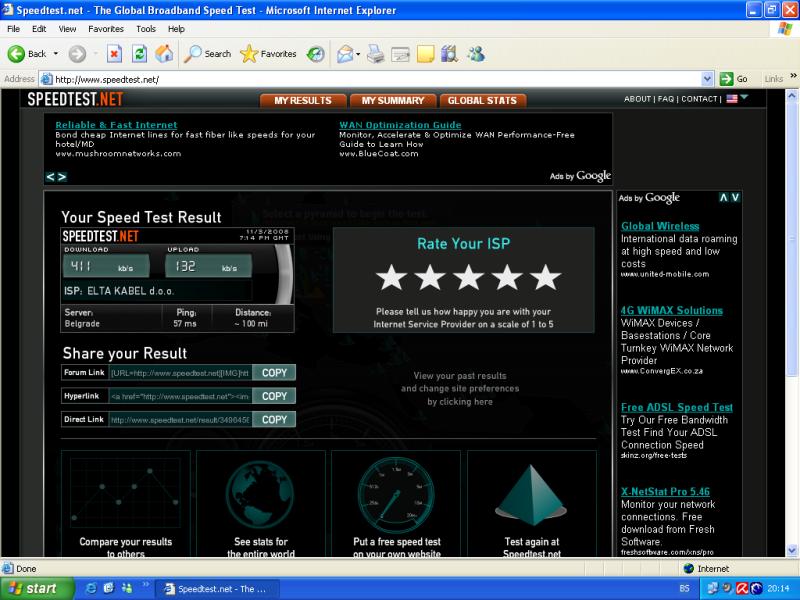
Task: Click the Direct Link text field
Action: (181, 419)
